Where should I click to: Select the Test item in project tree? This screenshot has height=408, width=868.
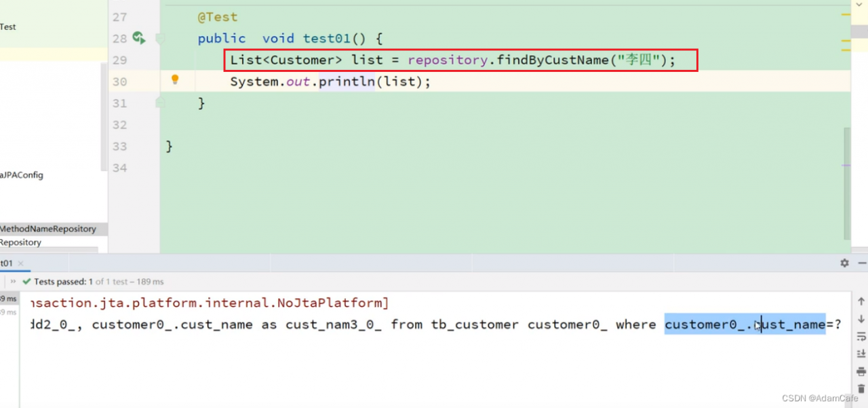pyautogui.click(x=8, y=26)
